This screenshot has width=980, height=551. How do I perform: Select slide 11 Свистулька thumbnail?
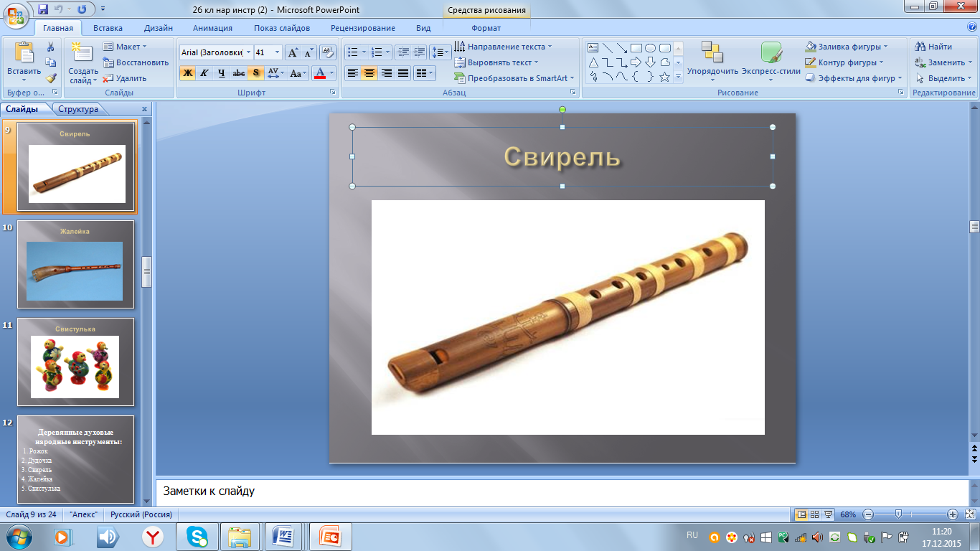point(75,362)
